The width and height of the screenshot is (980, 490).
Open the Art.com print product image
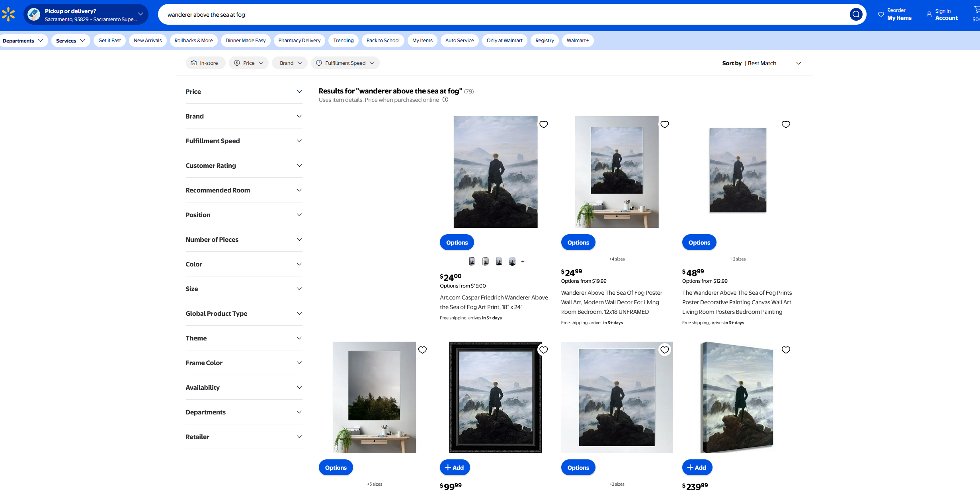pyautogui.click(x=496, y=172)
